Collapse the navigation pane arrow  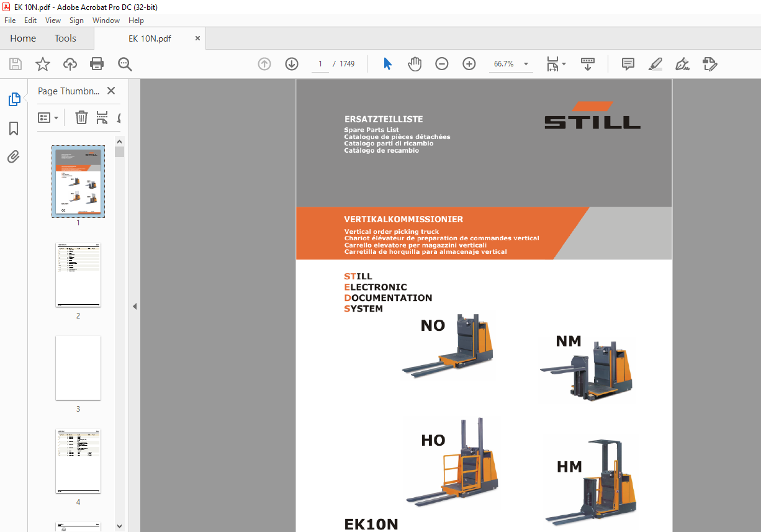click(135, 306)
